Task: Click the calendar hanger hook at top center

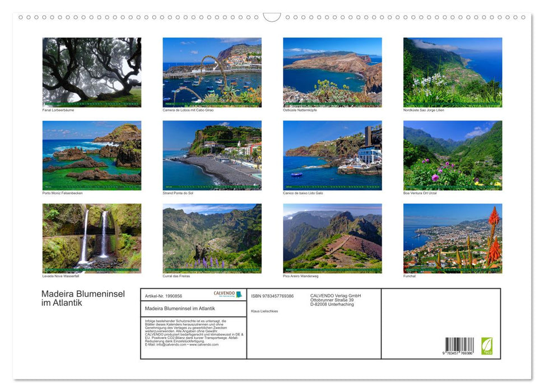Action: click(272, 17)
